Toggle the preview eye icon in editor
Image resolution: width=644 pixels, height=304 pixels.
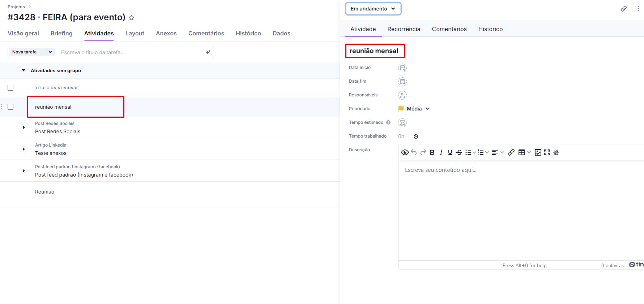click(405, 152)
